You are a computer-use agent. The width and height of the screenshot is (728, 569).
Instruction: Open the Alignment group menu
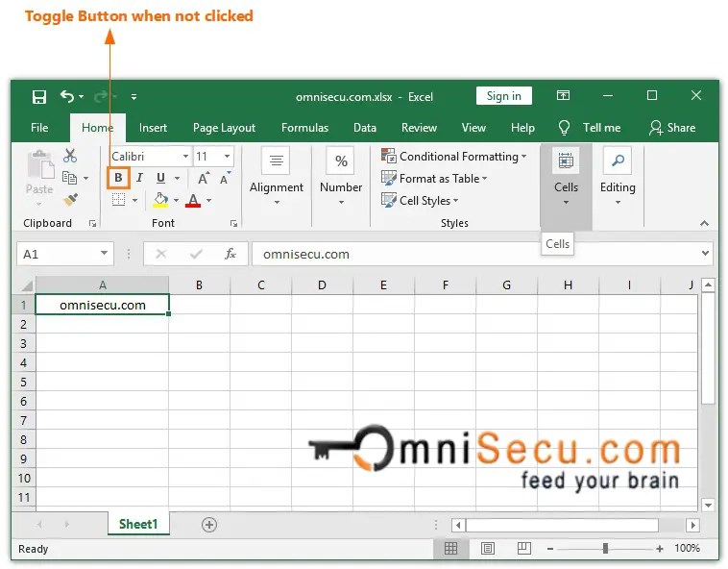pyautogui.click(x=277, y=177)
